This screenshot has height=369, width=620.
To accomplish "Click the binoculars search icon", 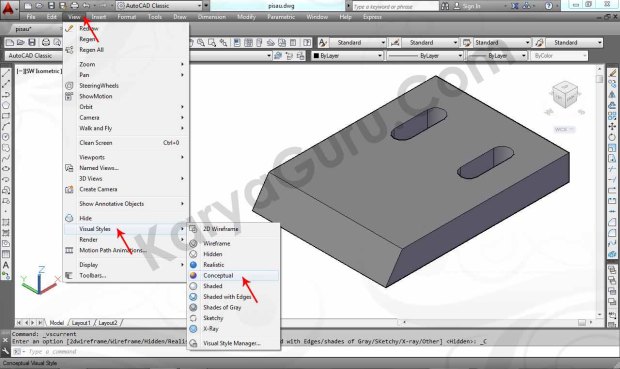I will point(445,6).
